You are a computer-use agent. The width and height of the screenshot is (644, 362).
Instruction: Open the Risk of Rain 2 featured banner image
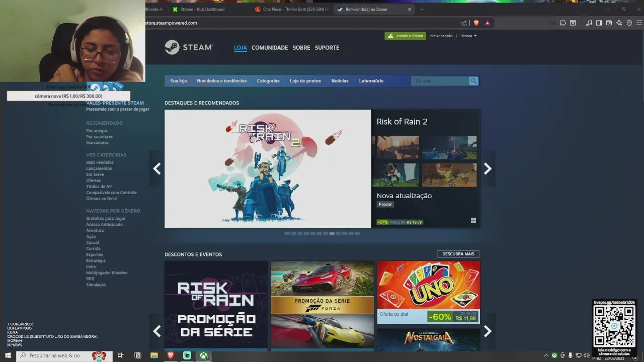point(268,168)
